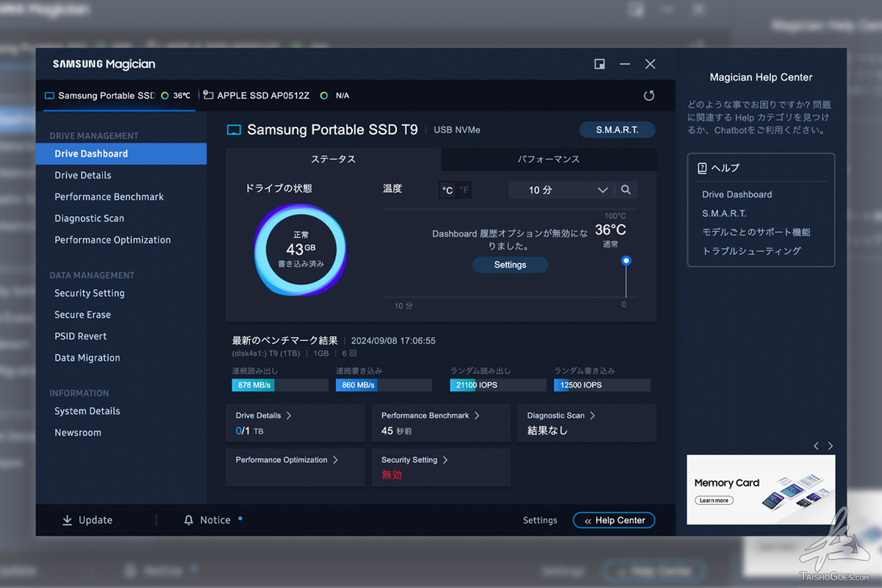Open S.M.A.R.T. help link
This screenshot has height=588, width=882.
[724, 213]
